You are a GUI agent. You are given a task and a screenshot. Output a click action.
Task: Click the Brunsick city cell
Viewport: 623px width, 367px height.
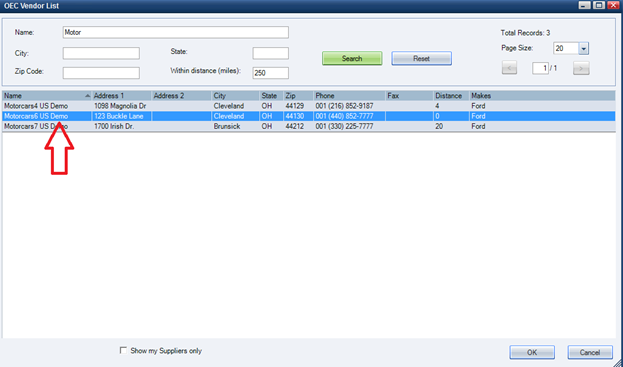click(227, 126)
